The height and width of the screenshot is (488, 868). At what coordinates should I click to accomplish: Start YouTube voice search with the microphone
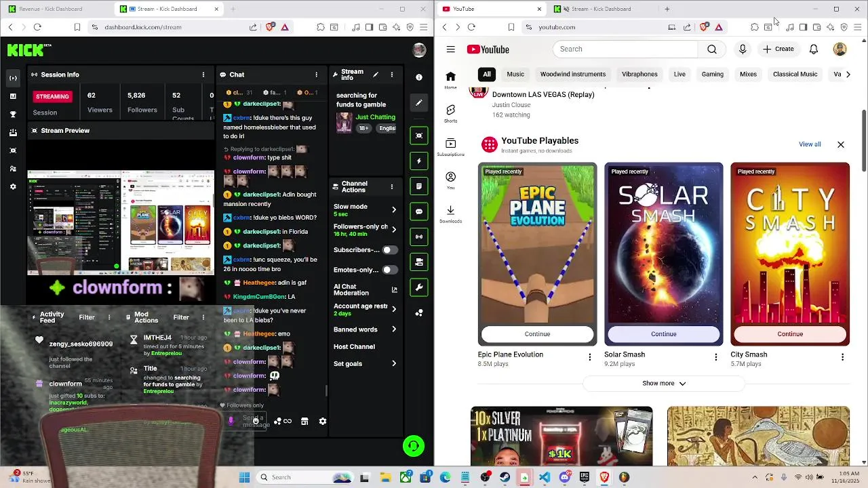click(743, 49)
